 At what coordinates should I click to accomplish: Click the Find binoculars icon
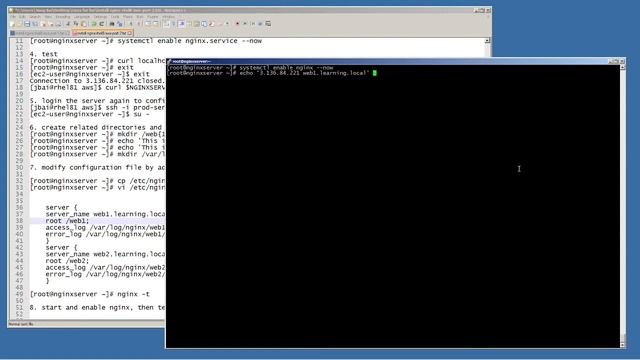[x=111, y=24]
